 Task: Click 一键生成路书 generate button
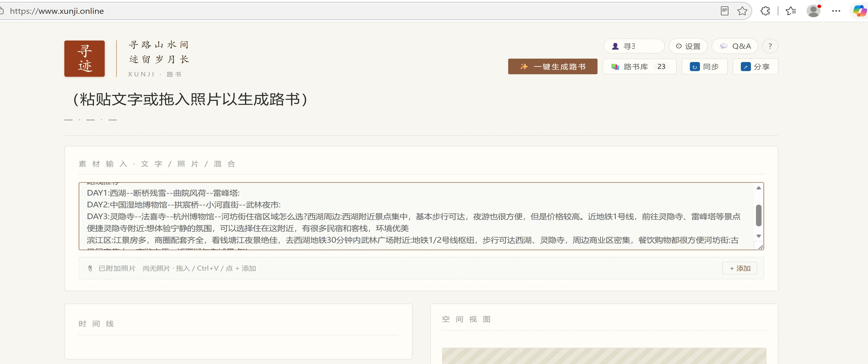(553, 66)
